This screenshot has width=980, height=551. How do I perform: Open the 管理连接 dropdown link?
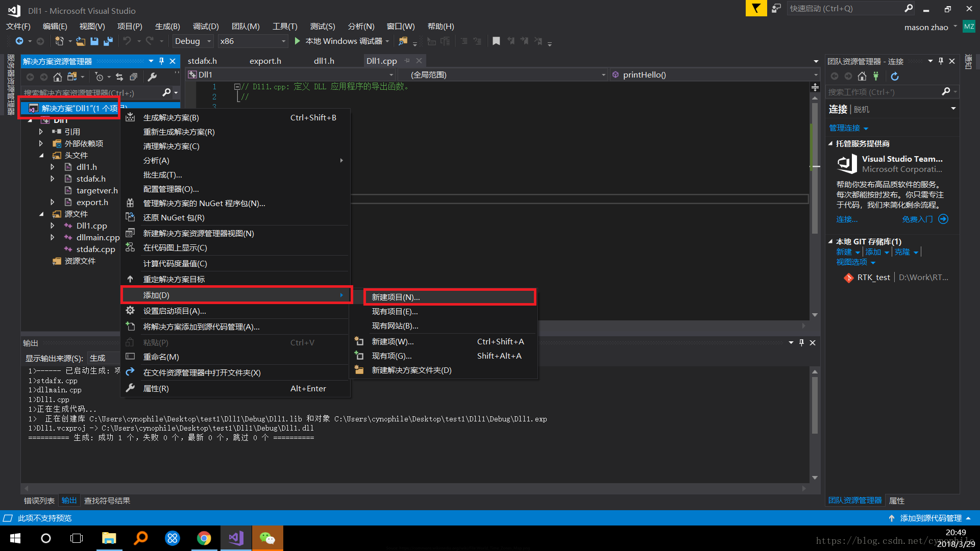click(848, 128)
